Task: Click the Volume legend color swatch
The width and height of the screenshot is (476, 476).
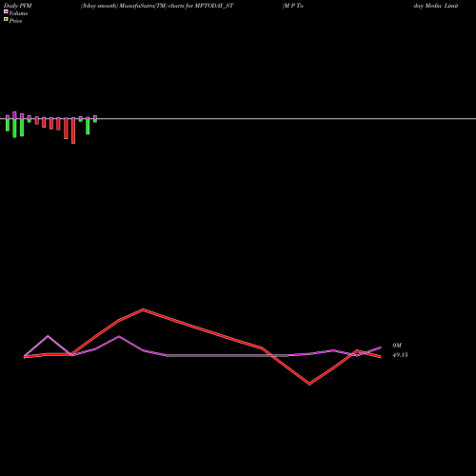Action: pyautogui.click(x=6, y=11)
